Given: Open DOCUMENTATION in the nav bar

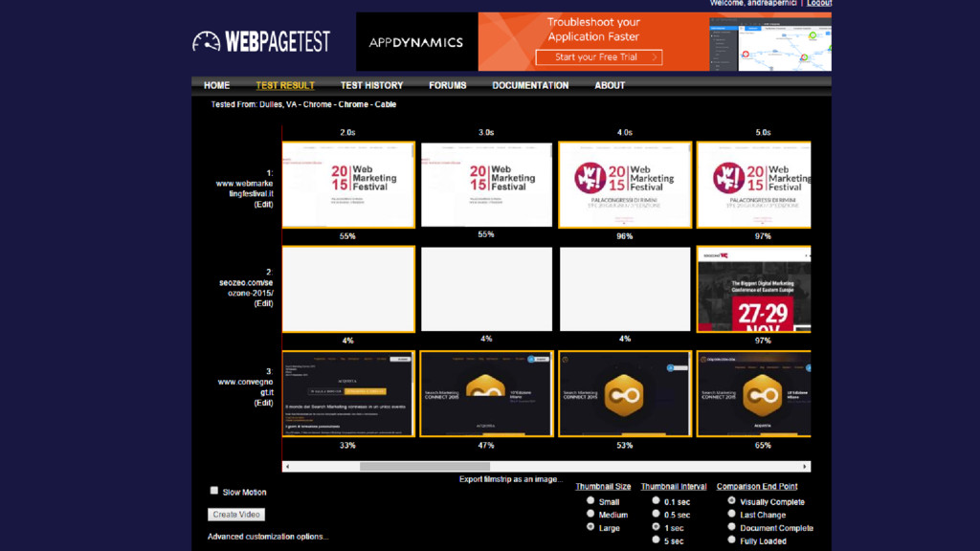Looking at the screenshot, I should point(530,85).
